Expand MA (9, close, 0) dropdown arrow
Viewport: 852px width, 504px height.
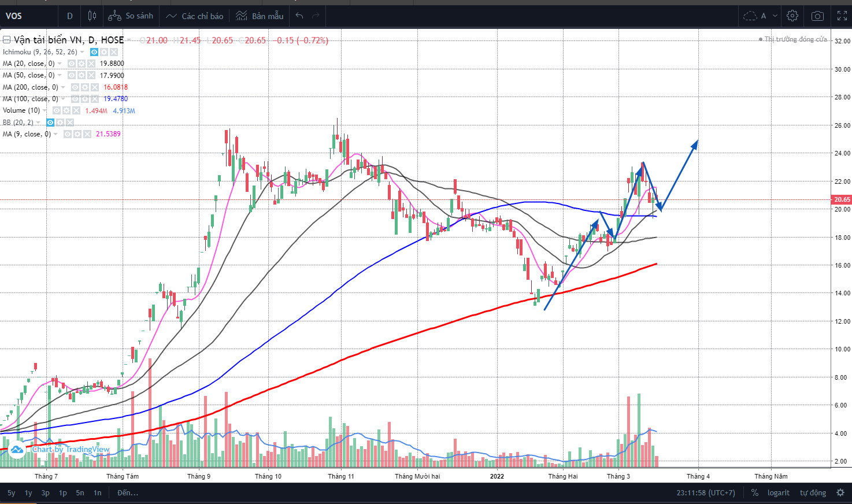tap(56, 134)
